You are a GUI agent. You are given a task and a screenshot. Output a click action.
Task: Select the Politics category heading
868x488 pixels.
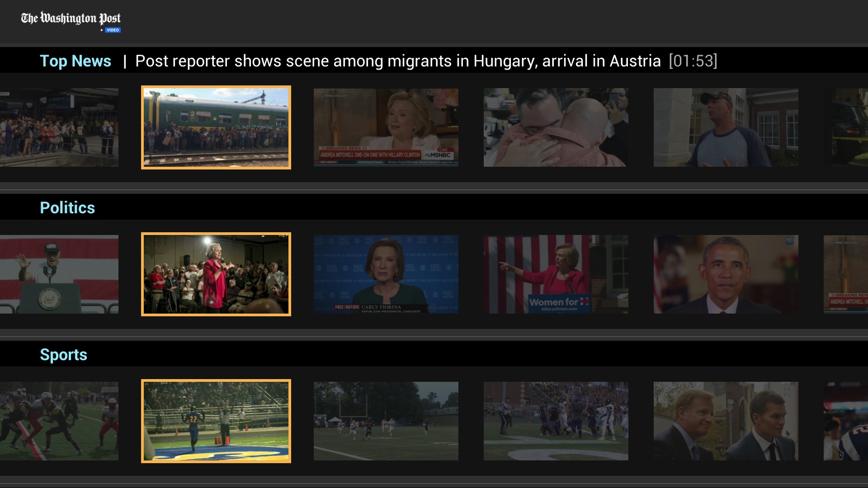pos(67,208)
